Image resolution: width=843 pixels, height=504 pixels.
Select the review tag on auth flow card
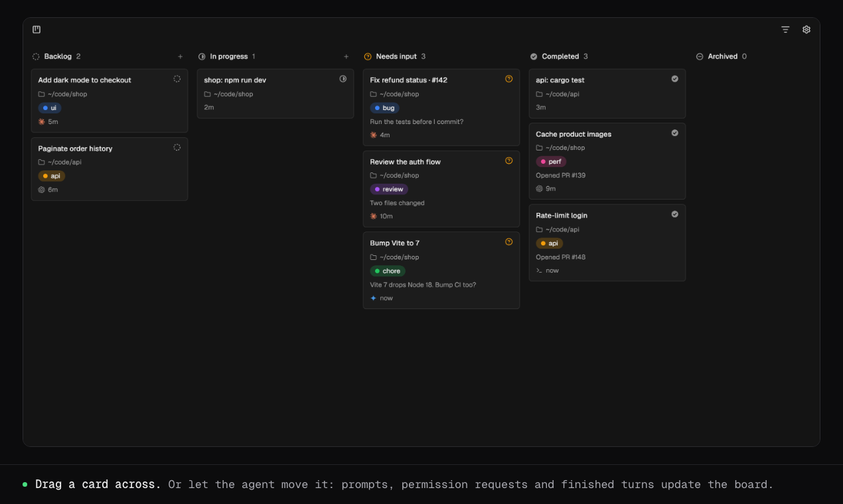tap(389, 190)
